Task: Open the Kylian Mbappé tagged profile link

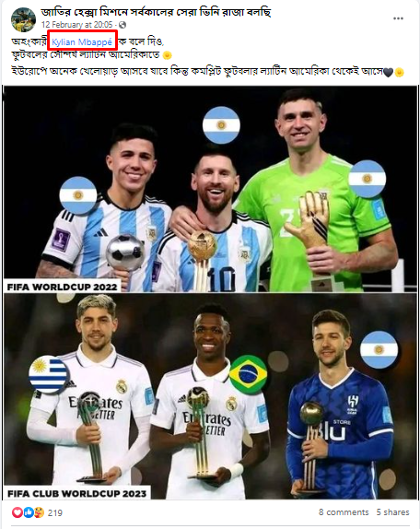Action: 82,41
